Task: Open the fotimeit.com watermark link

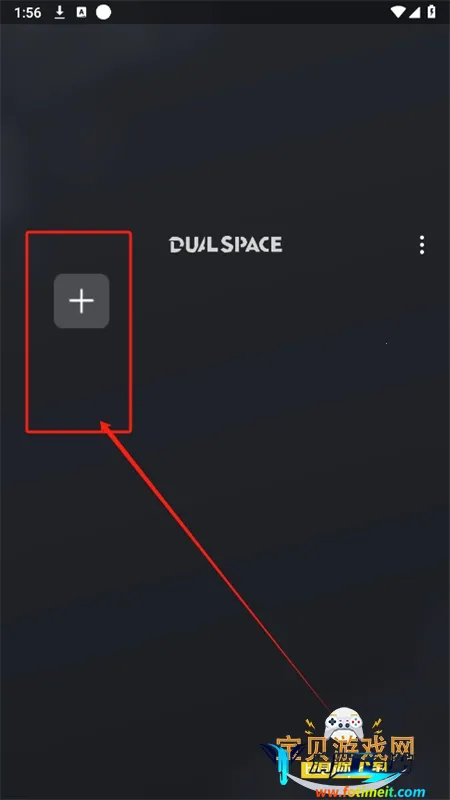Action: 370,792
